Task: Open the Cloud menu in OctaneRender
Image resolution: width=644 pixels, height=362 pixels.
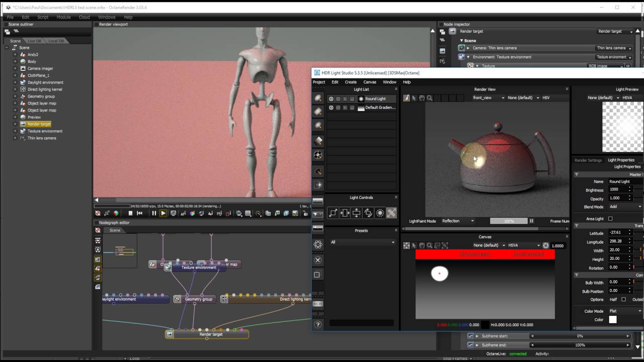Action: 84,17
